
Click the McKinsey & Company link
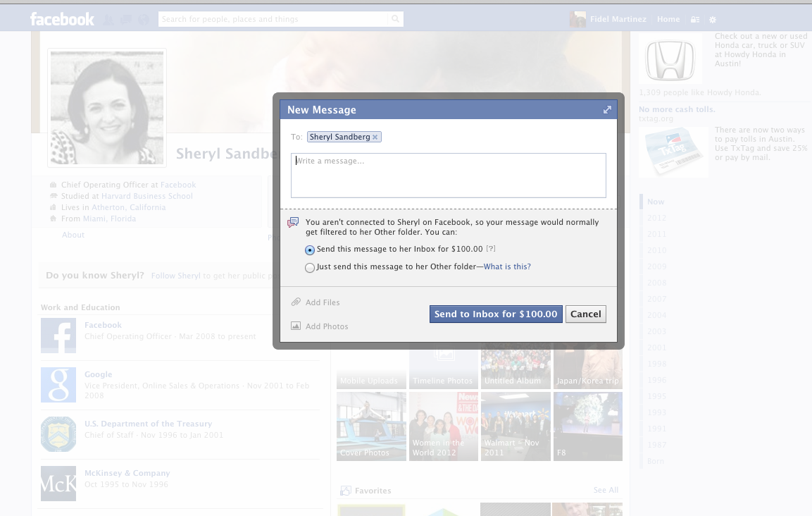tap(127, 473)
